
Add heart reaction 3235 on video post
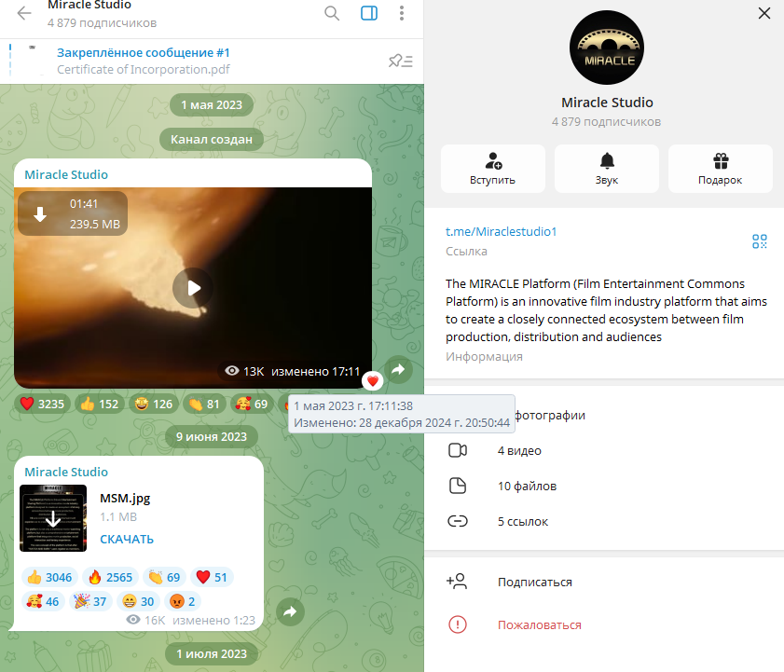tap(43, 404)
